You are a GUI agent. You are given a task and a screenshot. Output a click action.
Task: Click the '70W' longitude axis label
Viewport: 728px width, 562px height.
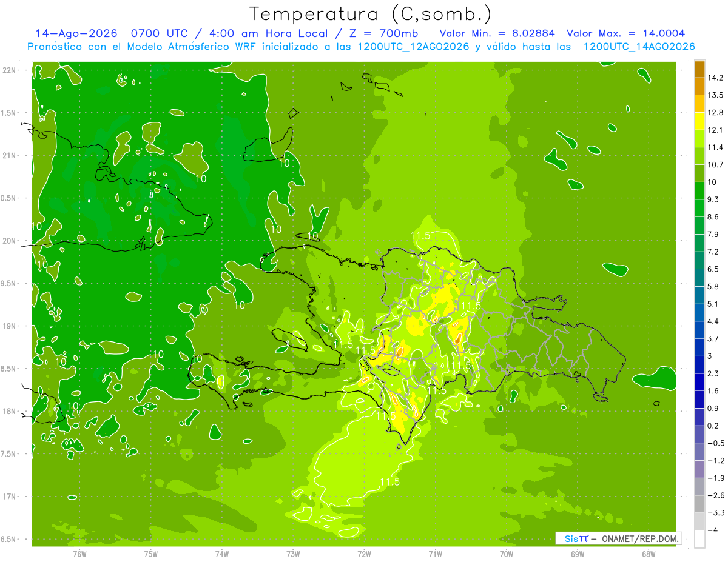(x=506, y=554)
